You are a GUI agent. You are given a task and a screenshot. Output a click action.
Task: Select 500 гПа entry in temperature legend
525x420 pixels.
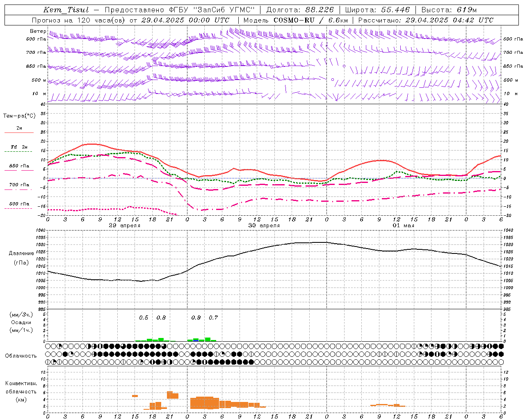point(19,204)
